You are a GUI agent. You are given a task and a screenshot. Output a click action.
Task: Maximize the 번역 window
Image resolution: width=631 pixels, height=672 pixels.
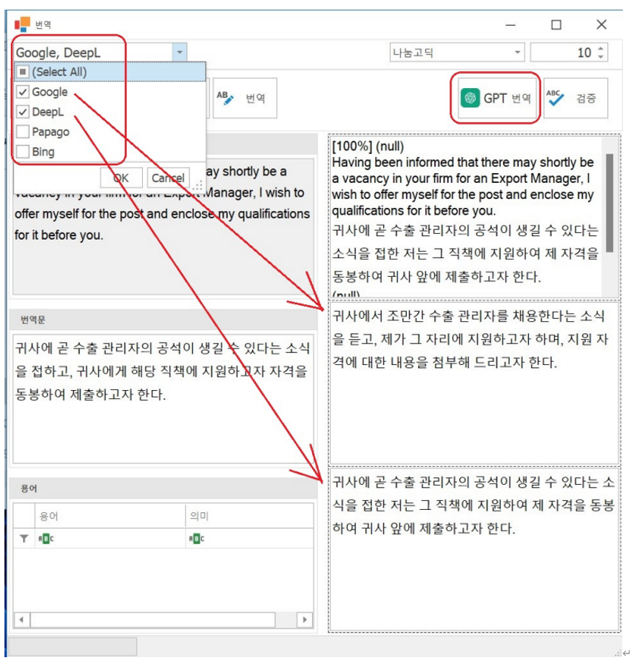tap(556, 25)
